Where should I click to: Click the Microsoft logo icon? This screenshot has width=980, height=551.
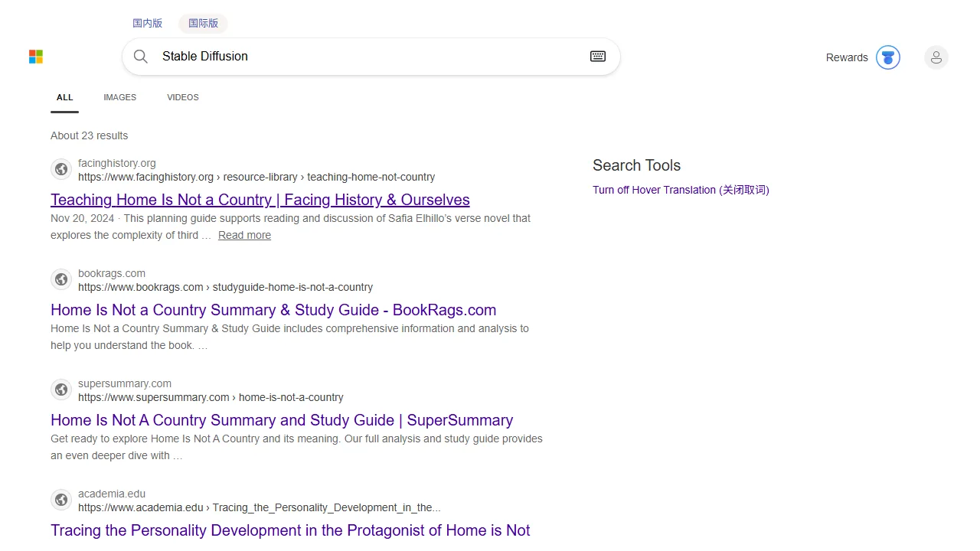click(x=36, y=57)
